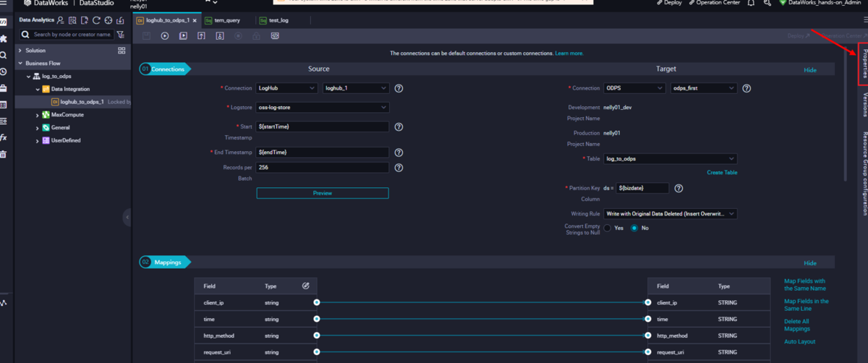
Task: Open Resource Group configuration side tab
Action: click(x=865, y=174)
